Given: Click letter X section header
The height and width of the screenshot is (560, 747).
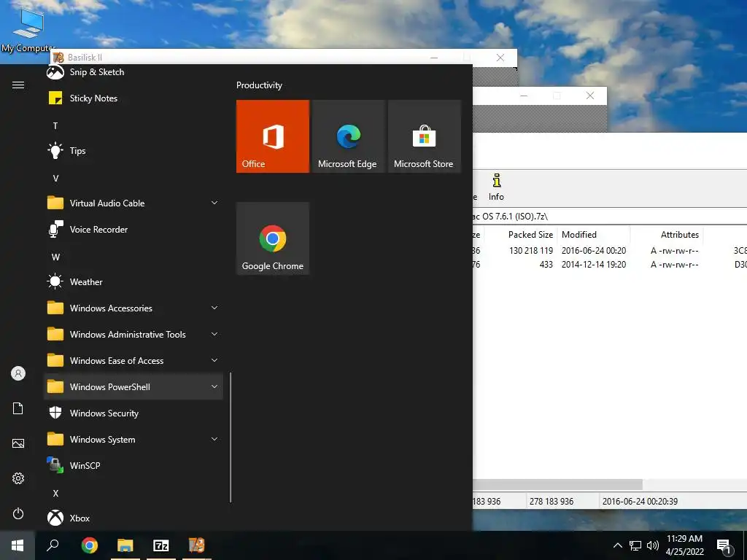Looking at the screenshot, I should pyautogui.click(x=55, y=494).
